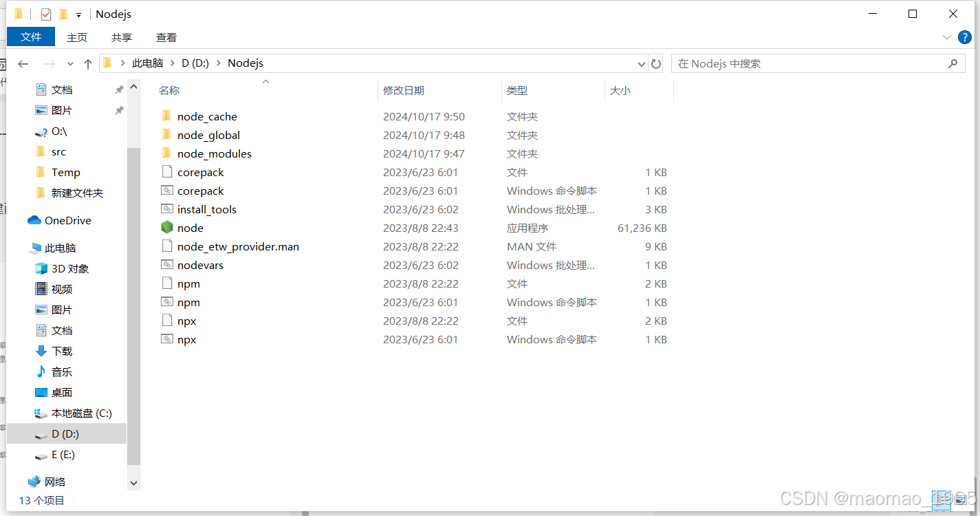Image resolution: width=980 pixels, height=516 pixels.
Task: Click the search magnifier icon
Action: pos(952,63)
